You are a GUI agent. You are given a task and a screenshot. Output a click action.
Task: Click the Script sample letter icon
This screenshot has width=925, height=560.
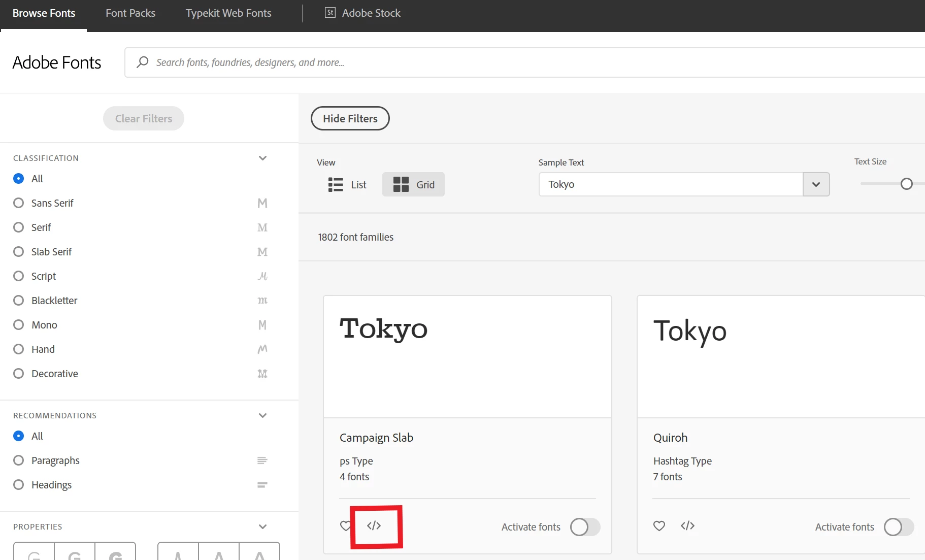[x=262, y=276]
